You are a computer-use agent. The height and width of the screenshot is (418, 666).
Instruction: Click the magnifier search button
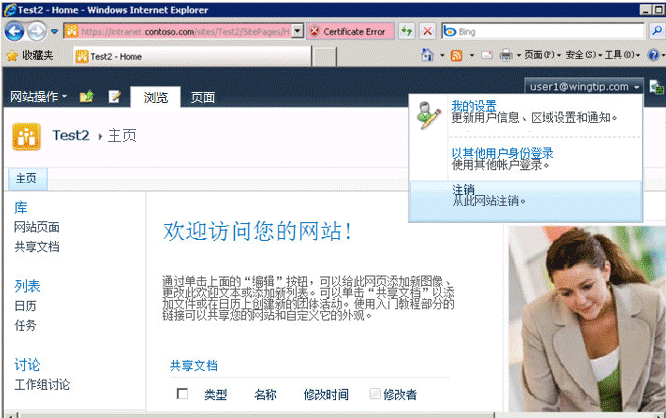657,31
